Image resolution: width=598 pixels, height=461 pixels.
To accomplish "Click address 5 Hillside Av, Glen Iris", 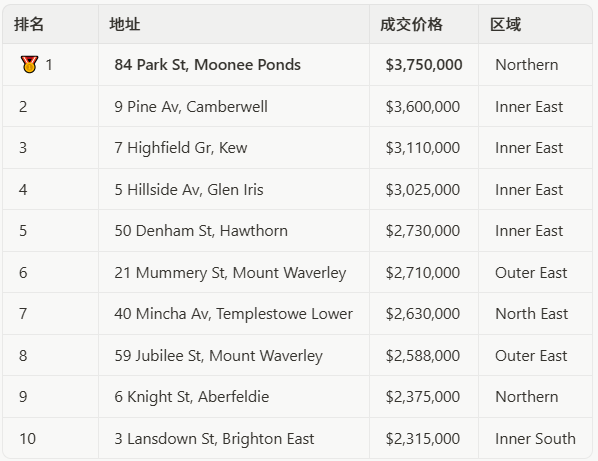I will 189,190.
